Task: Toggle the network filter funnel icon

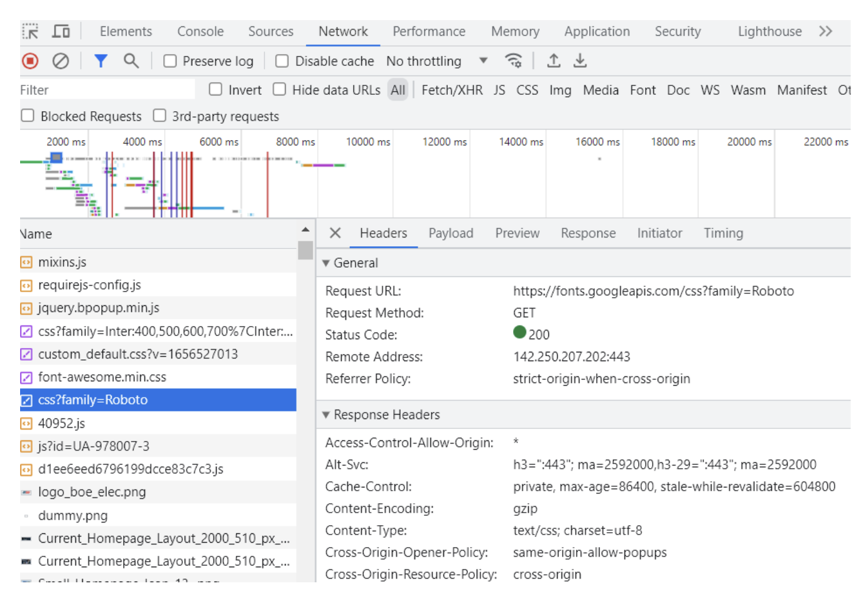Action: pos(100,61)
